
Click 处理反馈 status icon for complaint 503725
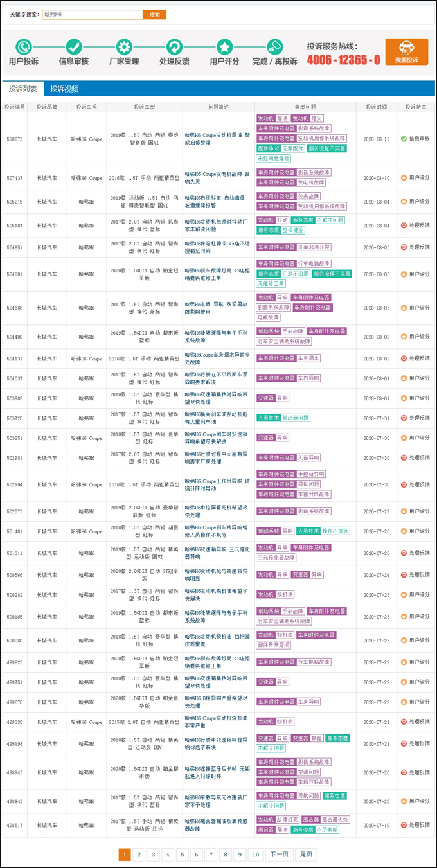click(404, 419)
